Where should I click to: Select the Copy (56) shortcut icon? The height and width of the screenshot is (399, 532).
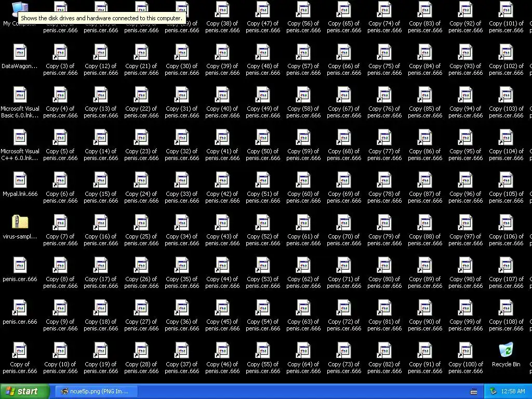click(x=303, y=10)
